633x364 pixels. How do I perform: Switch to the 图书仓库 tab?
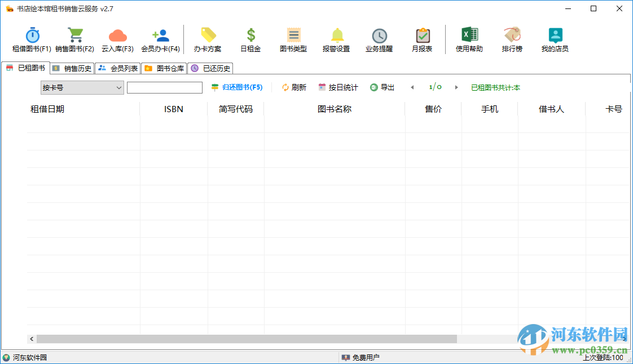point(164,68)
